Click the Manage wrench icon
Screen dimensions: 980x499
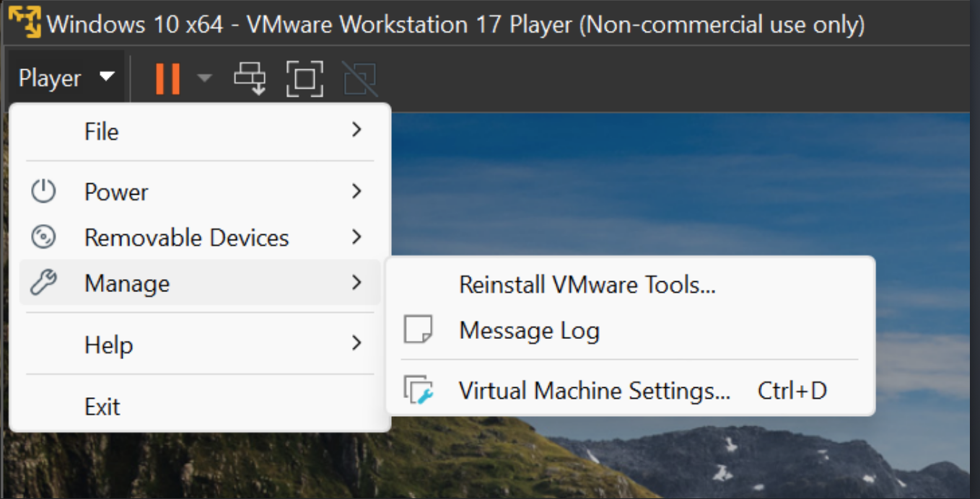point(43,283)
